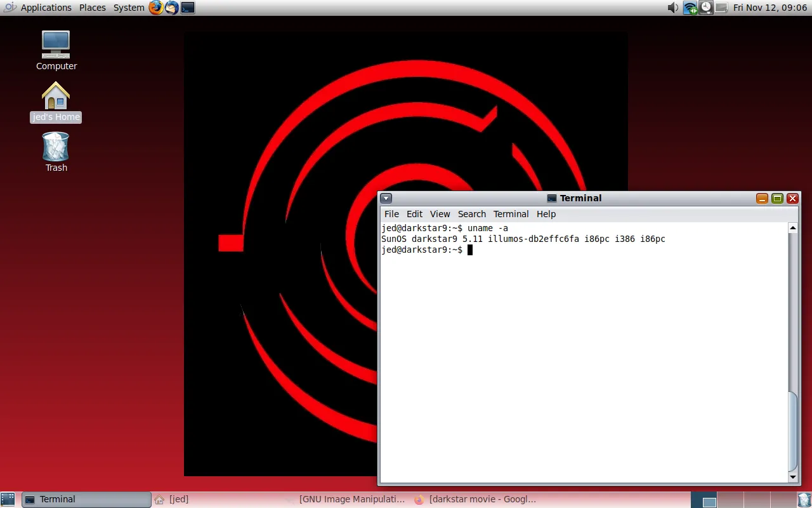This screenshot has width=812, height=508.
Task: Restore the [jed] file manager window
Action: tap(217, 500)
